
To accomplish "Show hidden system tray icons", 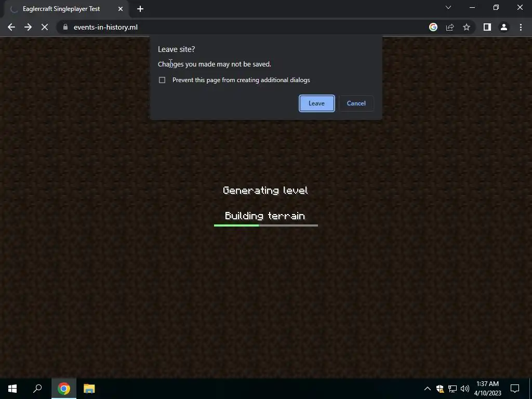I will [428, 389].
